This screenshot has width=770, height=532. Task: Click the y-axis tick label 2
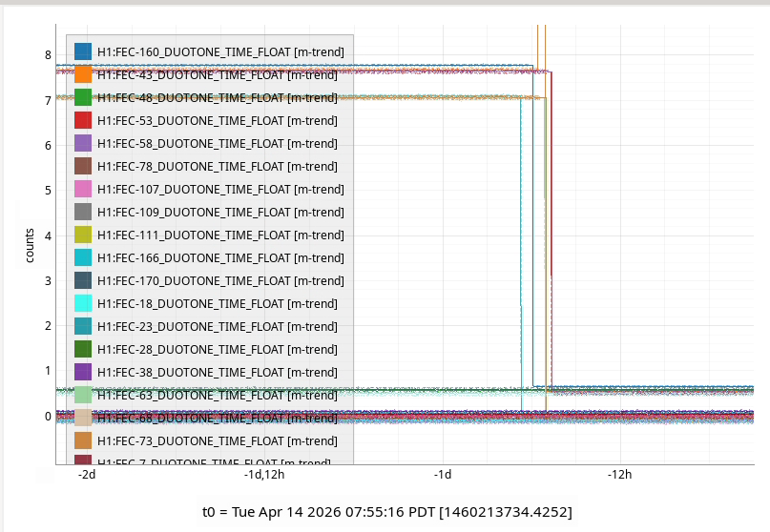point(48,326)
